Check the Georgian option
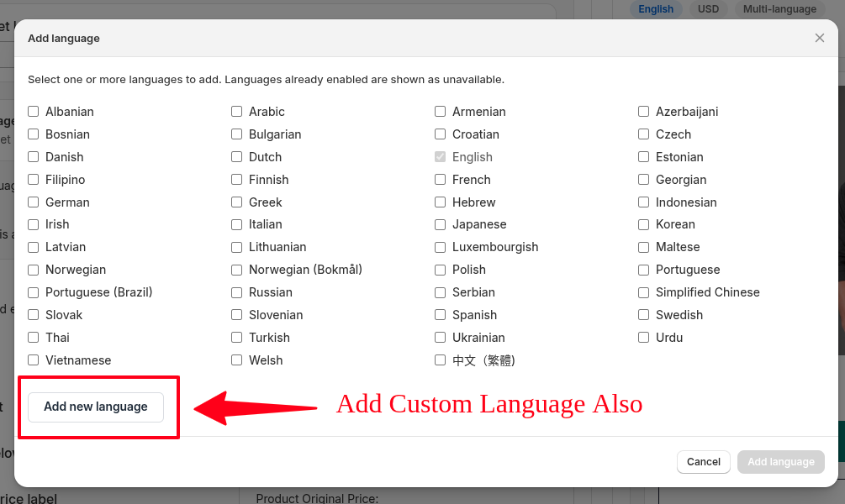Image resolution: width=845 pixels, height=504 pixels. (x=643, y=179)
